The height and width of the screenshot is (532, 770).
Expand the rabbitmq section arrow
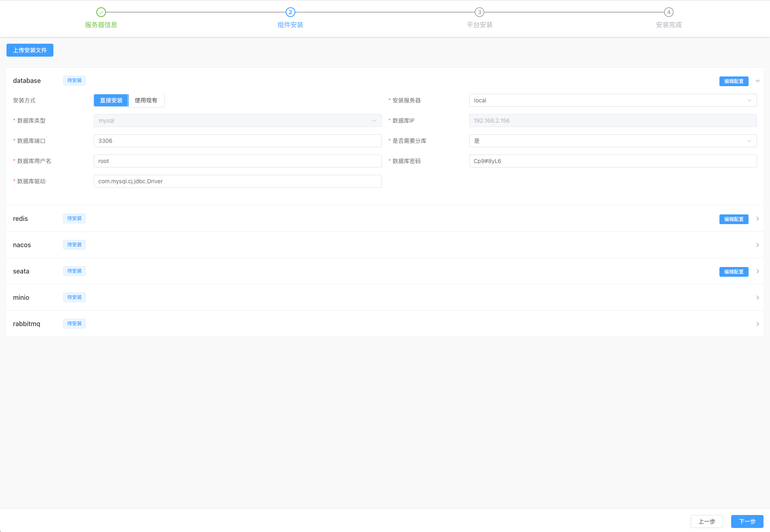[757, 324]
